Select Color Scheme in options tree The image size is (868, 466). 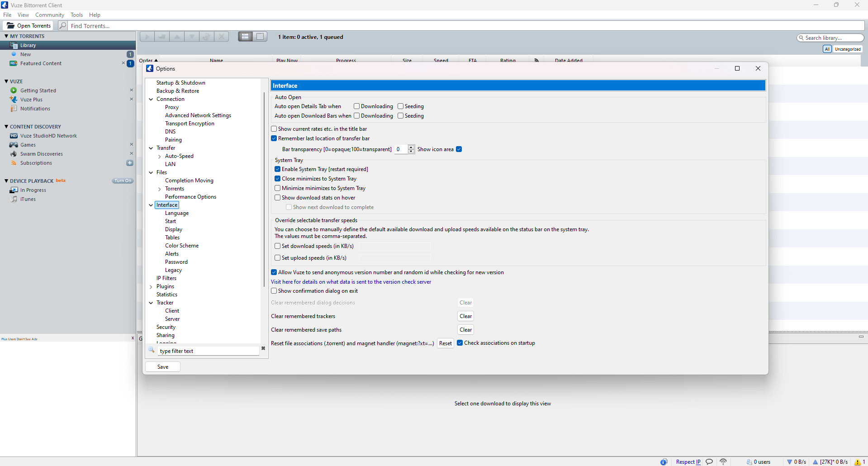(x=182, y=246)
